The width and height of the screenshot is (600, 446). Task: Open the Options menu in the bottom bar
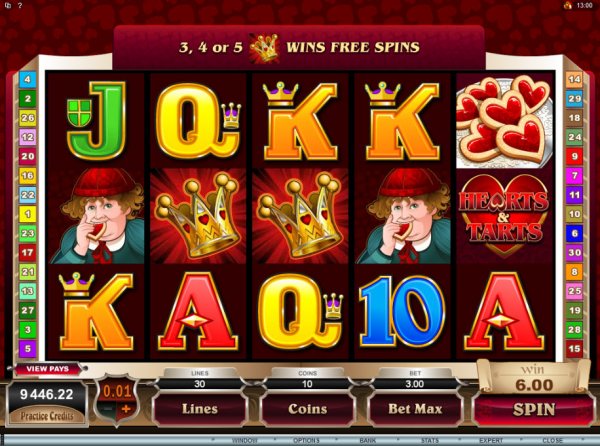[306, 440]
